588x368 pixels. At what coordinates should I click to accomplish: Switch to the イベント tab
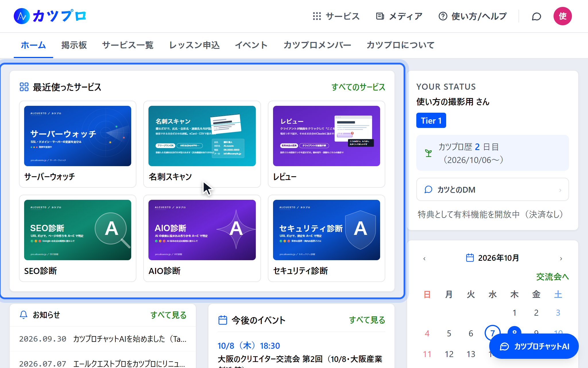coord(251,45)
